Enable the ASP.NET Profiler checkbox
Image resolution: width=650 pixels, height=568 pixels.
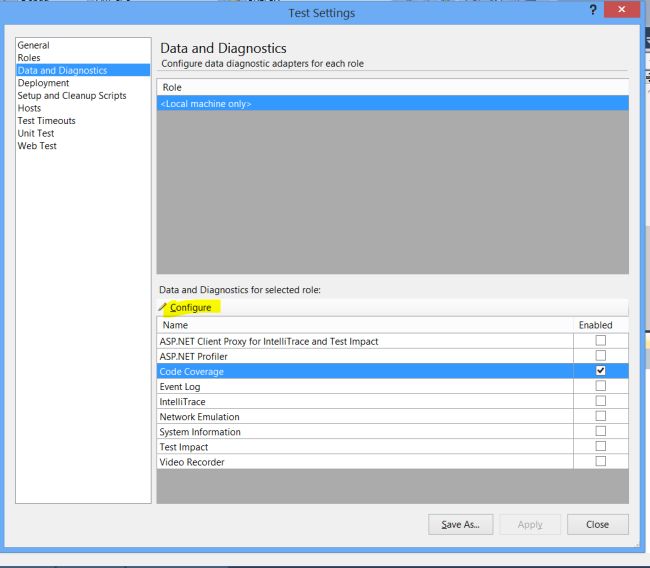(600, 356)
